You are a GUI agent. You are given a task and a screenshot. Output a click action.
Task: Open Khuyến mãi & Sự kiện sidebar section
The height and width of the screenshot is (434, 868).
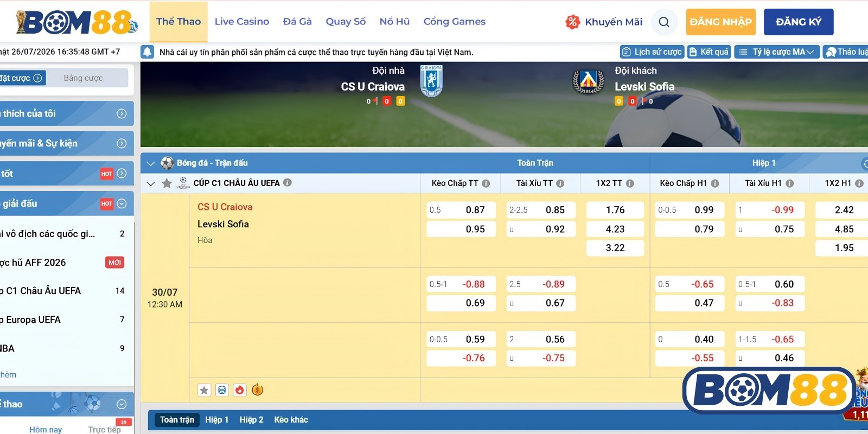pos(66,143)
